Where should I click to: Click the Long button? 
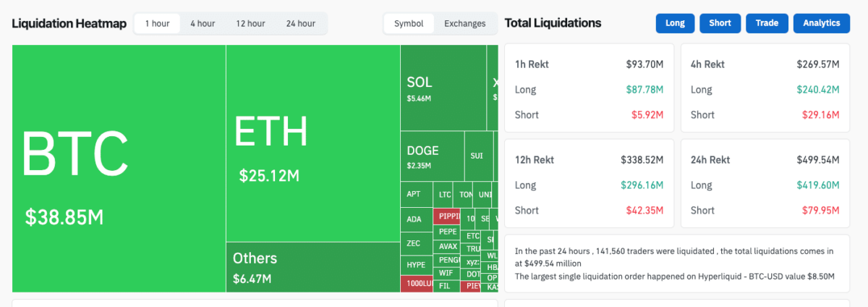tap(675, 23)
